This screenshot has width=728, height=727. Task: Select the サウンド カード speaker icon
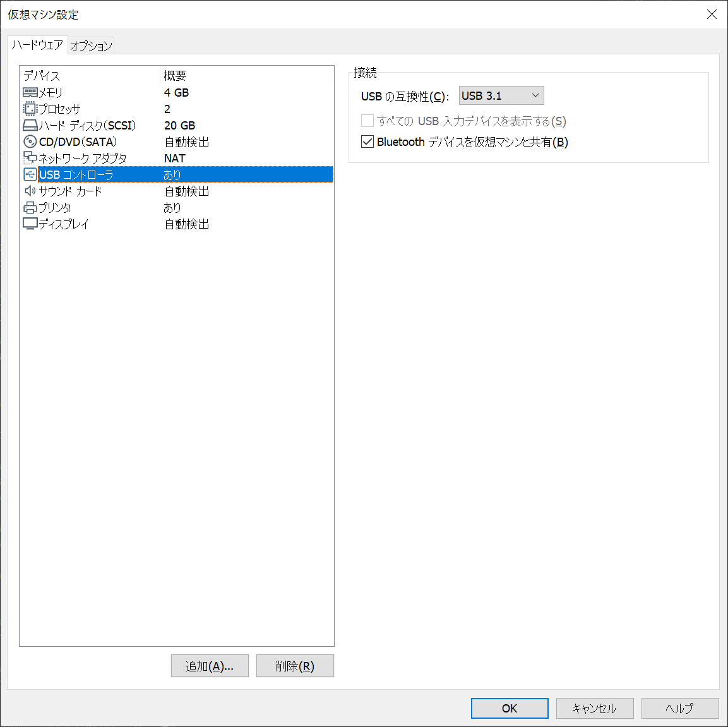point(30,191)
